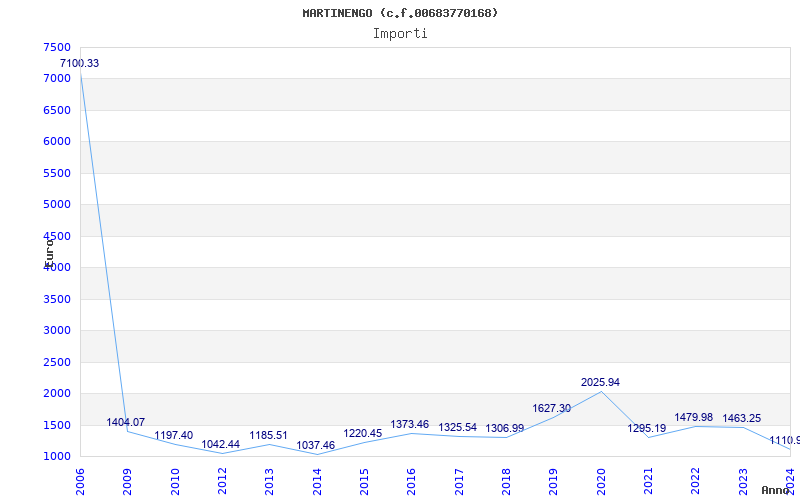The width and height of the screenshot is (800, 500).
Task: Click the Anno x-axis title
Action: pyautogui.click(x=775, y=490)
